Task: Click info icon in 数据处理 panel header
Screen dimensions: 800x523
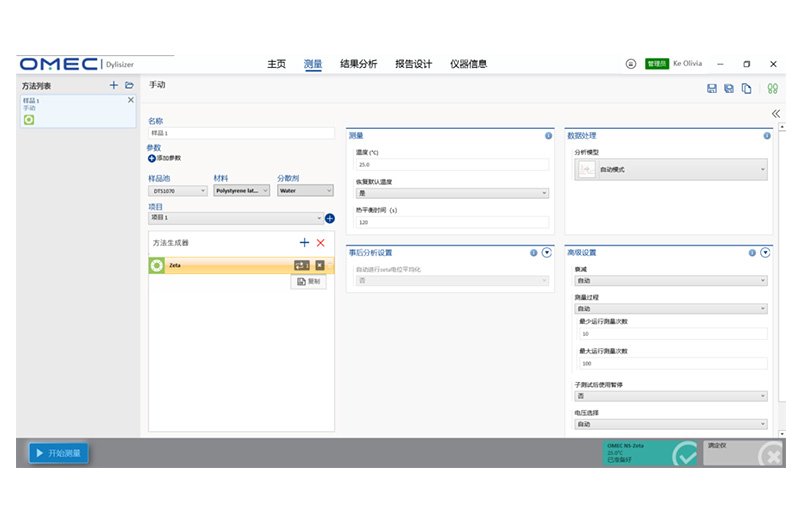Action: [767, 135]
